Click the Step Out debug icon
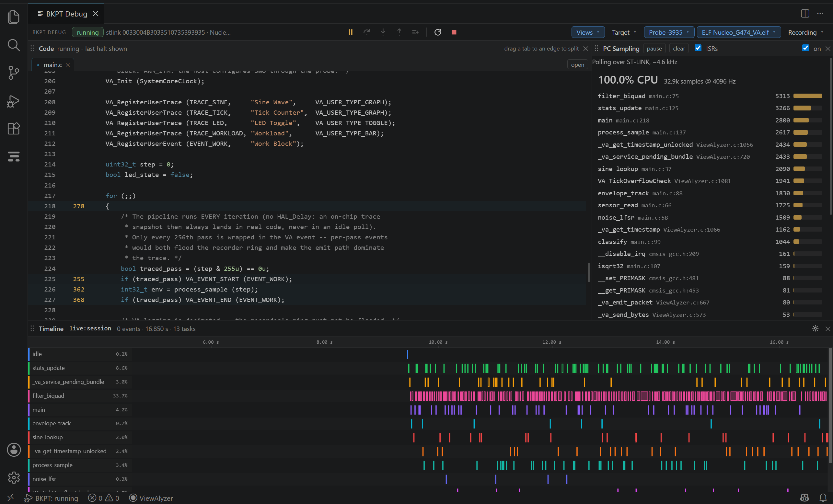Screen dimensions: 833x504 399,32
